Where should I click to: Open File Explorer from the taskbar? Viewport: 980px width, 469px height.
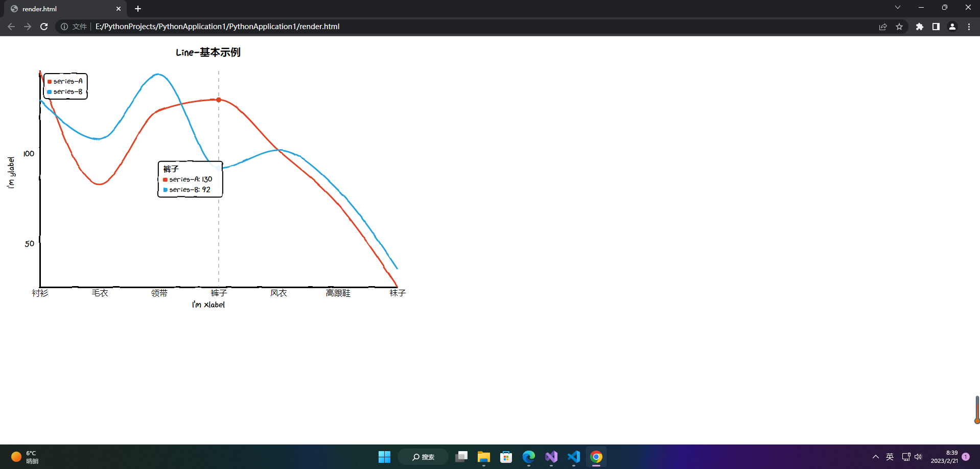pyautogui.click(x=484, y=457)
